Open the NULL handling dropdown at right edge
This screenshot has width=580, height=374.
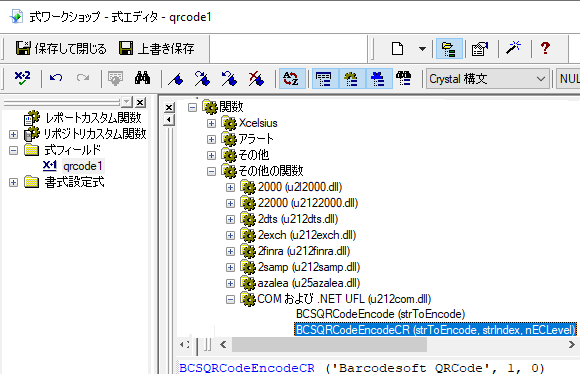point(569,79)
